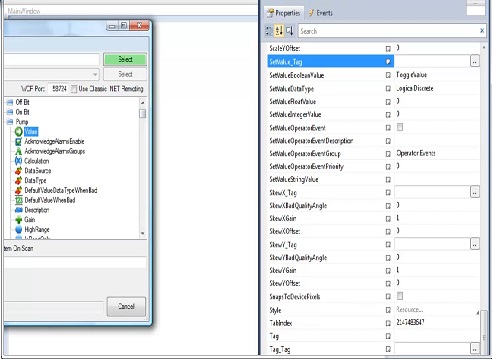The height and width of the screenshot is (360, 493).
Task: Click the text field beside green Select
Action: click(x=52, y=59)
